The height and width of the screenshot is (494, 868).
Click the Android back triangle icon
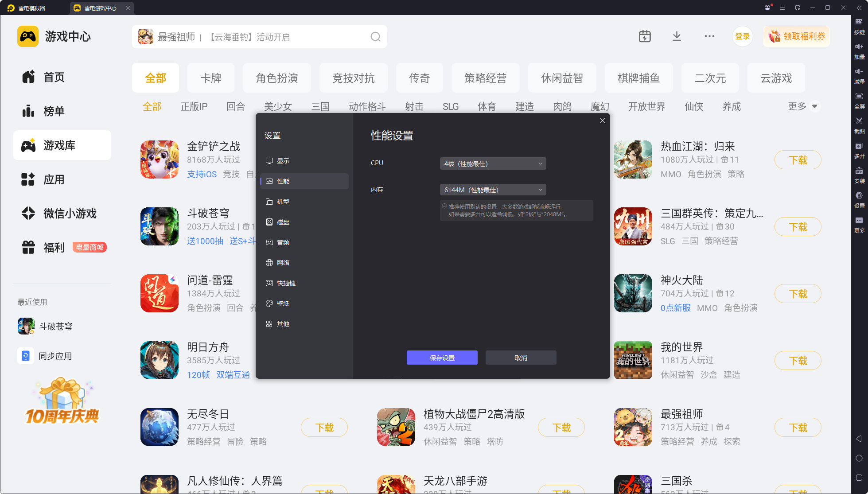859,439
